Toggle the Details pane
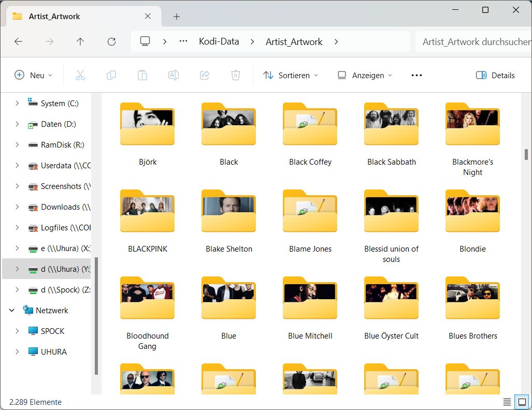 pyautogui.click(x=495, y=75)
